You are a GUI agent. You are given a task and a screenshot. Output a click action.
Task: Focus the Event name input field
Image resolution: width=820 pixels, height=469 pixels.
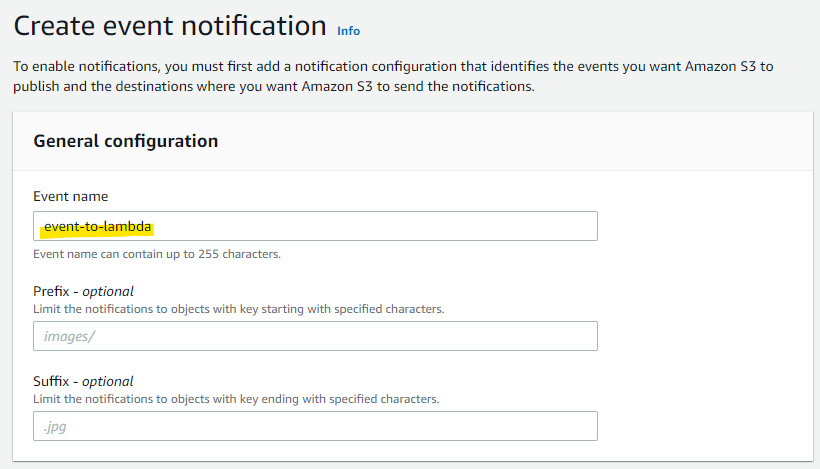pyautogui.click(x=400, y=226)
